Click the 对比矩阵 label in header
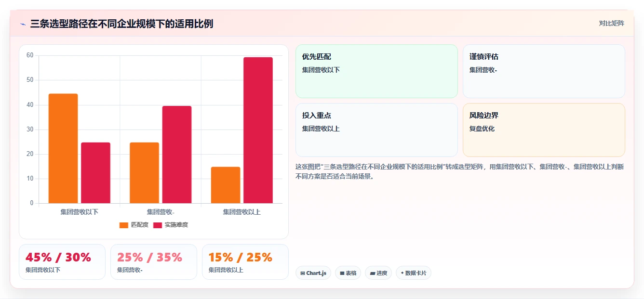The width and height of the screenshot is (644, 299). pyautogui.click(x=611, y=24)
